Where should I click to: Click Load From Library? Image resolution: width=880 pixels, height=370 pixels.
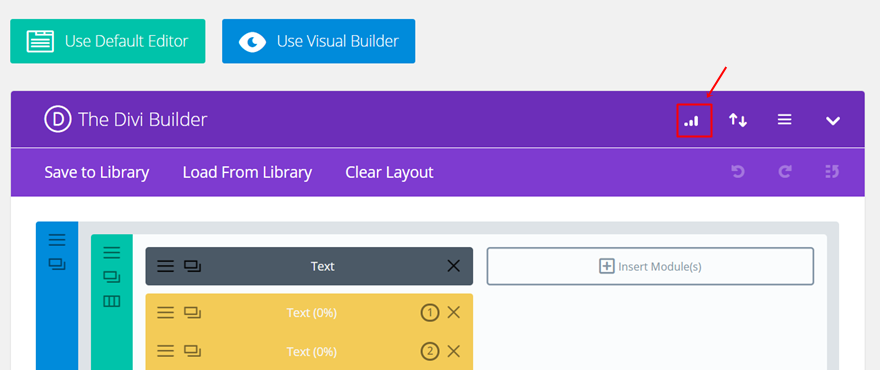click(x=248, y=172)
